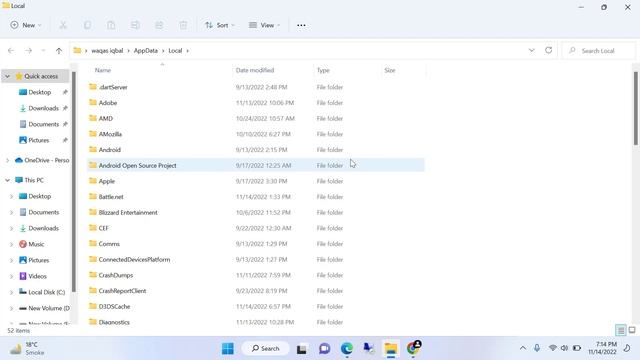
Task: Refresh the Local folder view
Action: (x=549, y=50)
